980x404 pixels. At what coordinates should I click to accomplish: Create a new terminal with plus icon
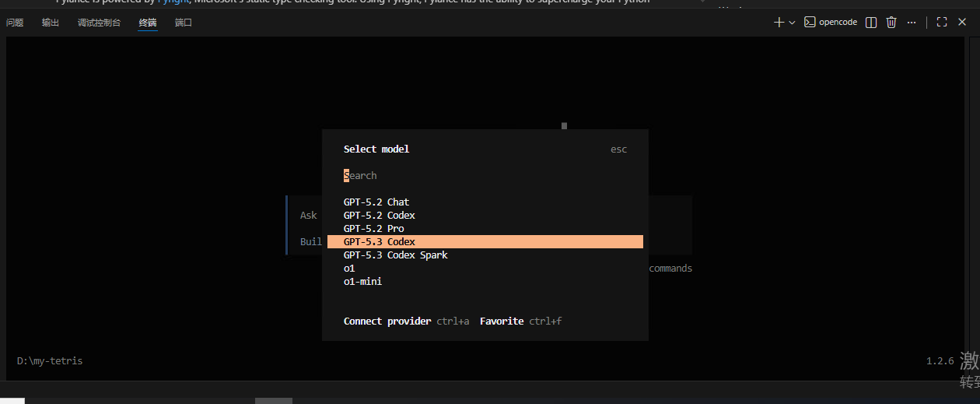779,23
